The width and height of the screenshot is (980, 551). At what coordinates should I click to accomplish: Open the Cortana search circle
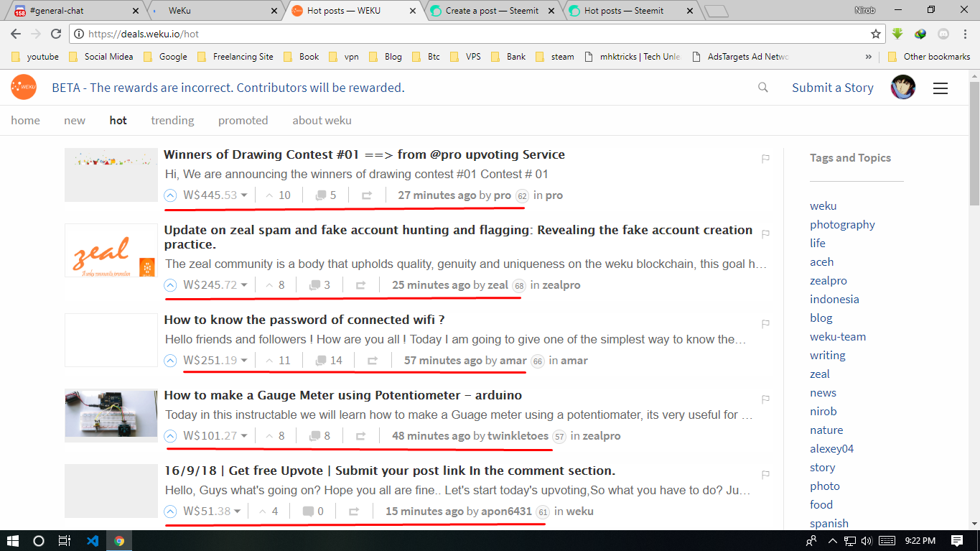39,541
